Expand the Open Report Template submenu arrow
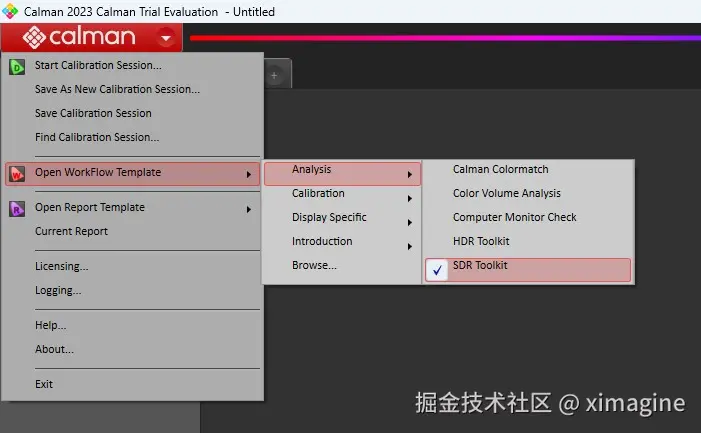The image size is (701, 433). (x=249, y=210)
